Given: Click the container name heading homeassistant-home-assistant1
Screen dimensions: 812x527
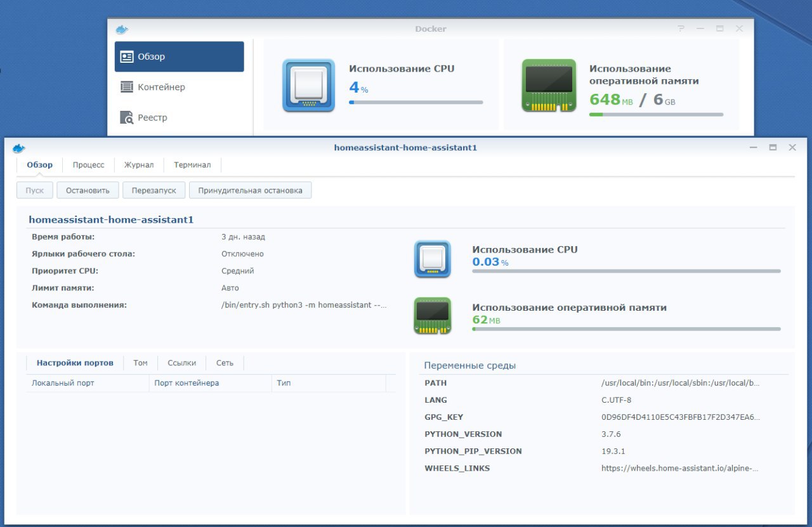Looking at the screenshot, I should click(x=111, y=220).
